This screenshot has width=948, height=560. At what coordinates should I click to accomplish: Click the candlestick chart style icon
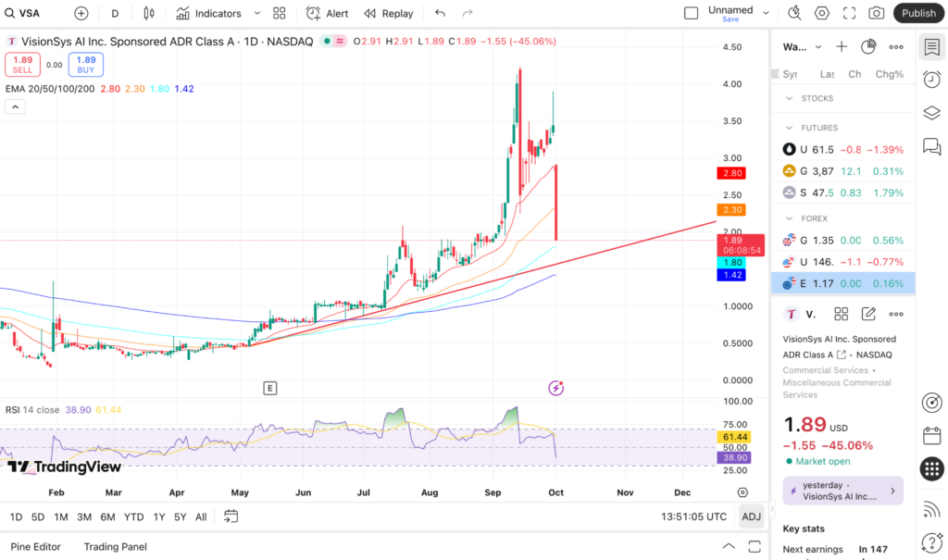click(x=147, y=13)
